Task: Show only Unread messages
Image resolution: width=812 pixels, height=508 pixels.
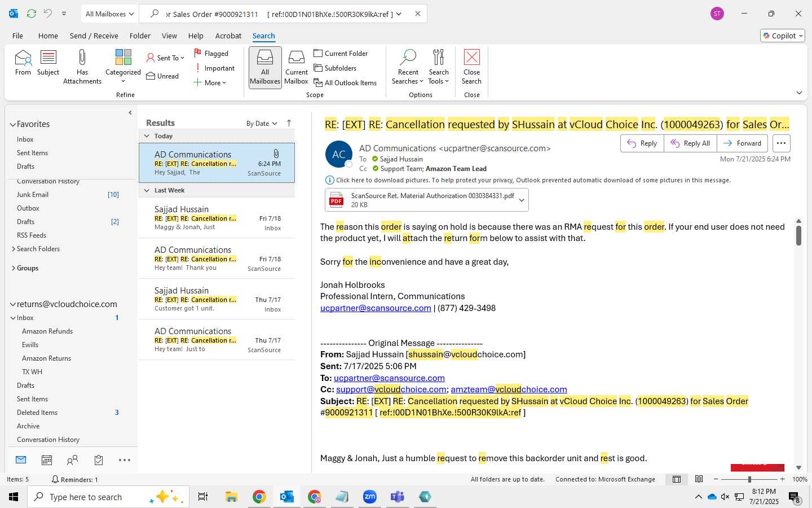Action: point(162,76)
